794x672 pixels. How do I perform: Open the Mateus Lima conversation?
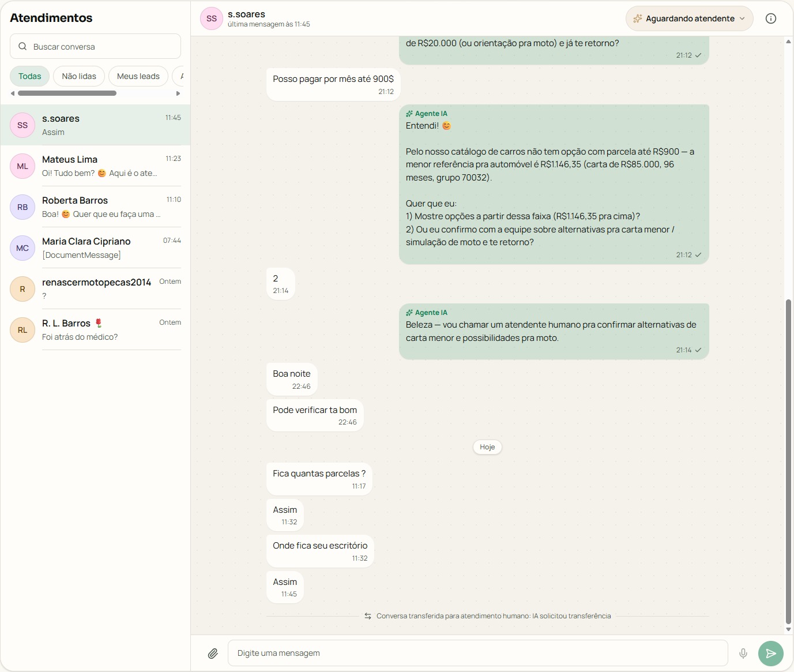coord(95,166)
